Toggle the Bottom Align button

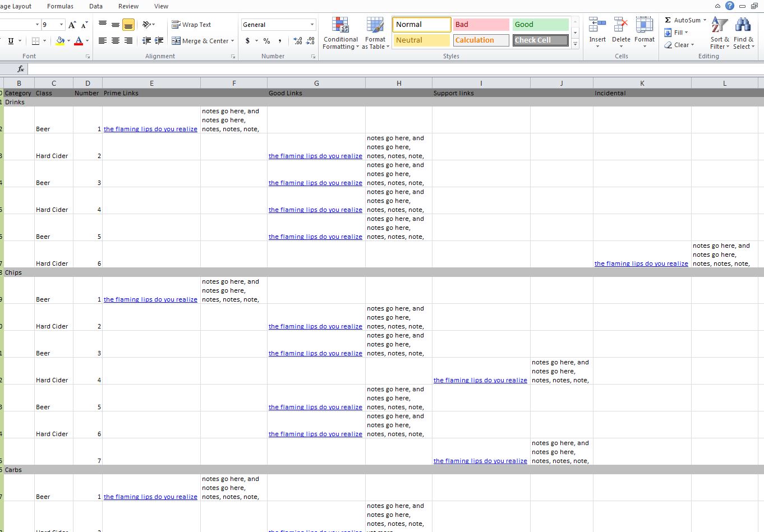[x=128, y=25]
